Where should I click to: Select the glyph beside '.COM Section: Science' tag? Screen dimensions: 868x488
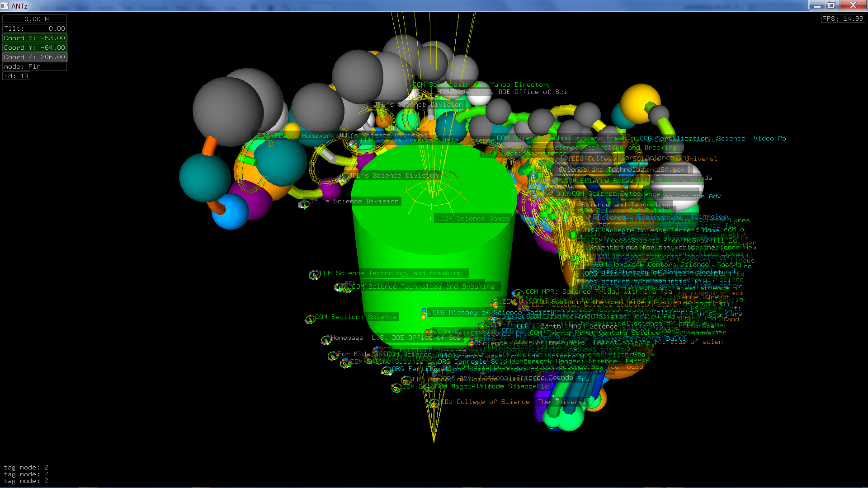click(x=310, y=319)
